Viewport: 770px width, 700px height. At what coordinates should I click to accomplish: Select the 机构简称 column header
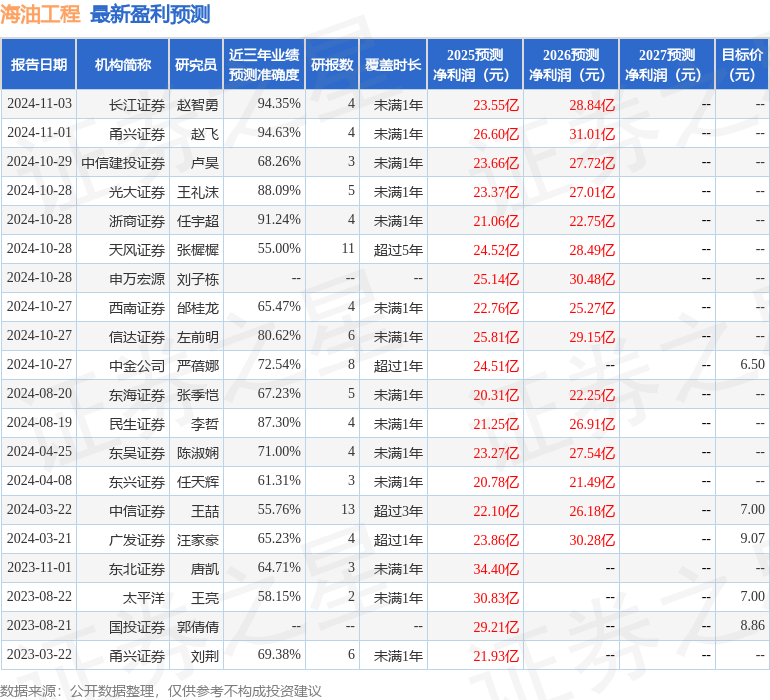(x=123, y=64)
